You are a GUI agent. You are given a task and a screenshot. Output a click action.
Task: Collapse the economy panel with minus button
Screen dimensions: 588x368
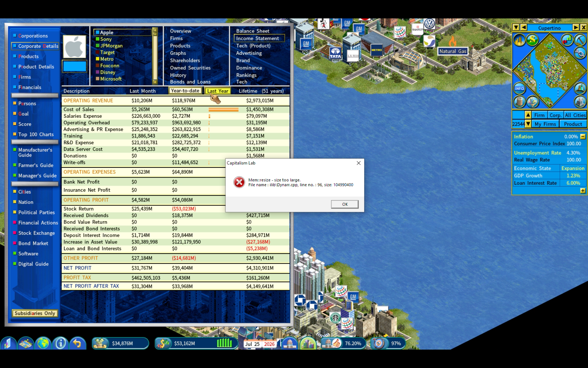pos(583,136)
